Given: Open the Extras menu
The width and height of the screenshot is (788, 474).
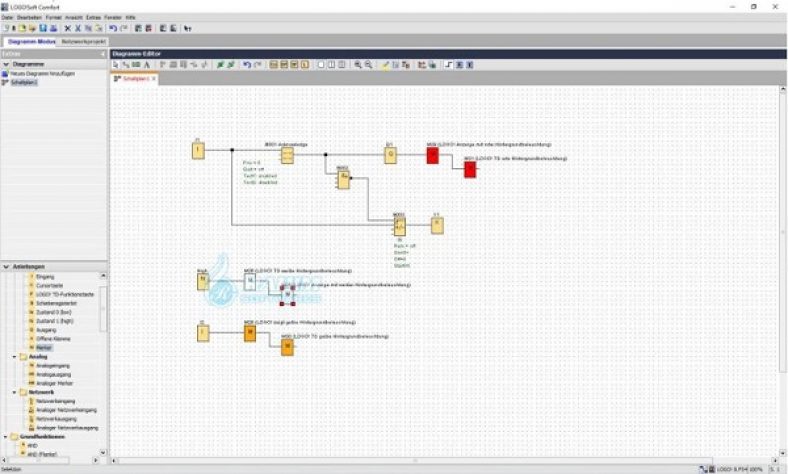Looking at the screenshot, I should 93,17.
